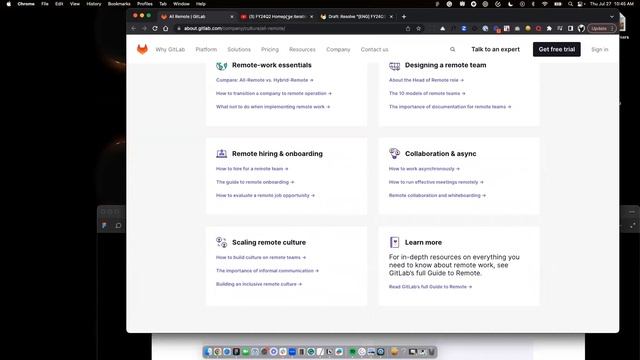Click the Remote hiring & onboarding icon
This screenshot has height=360, width=640.
coord(221,153)
